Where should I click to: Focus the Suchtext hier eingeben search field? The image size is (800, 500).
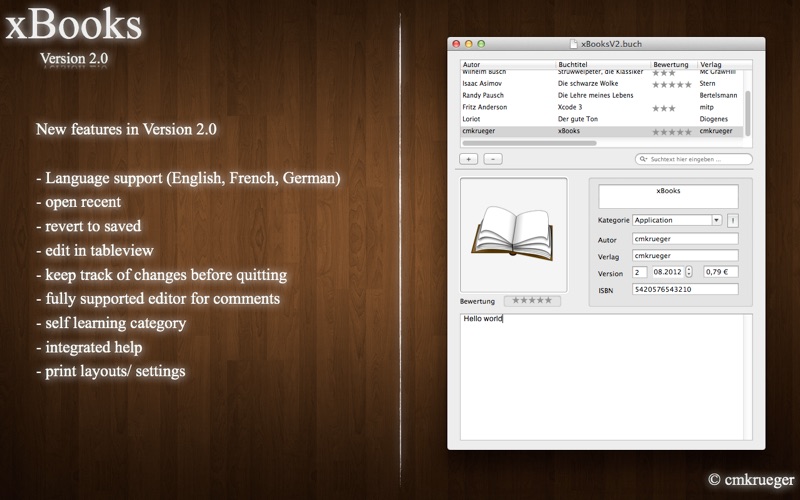click(x=694, y=159)
